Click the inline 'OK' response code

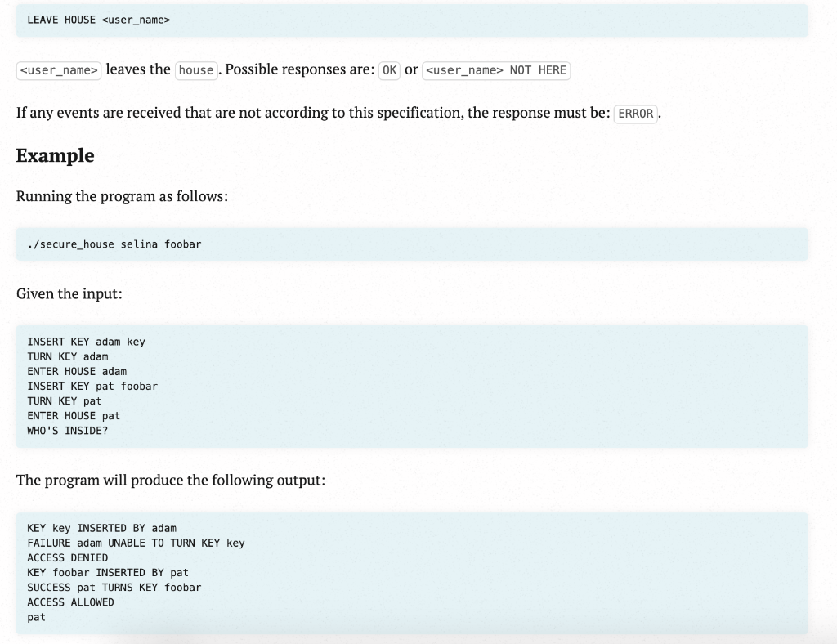coord(390,70)
